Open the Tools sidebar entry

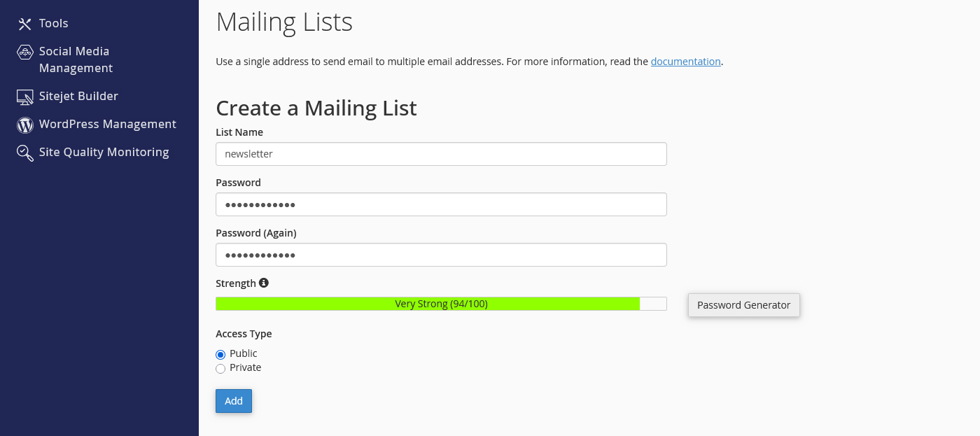tap(53, 23)
